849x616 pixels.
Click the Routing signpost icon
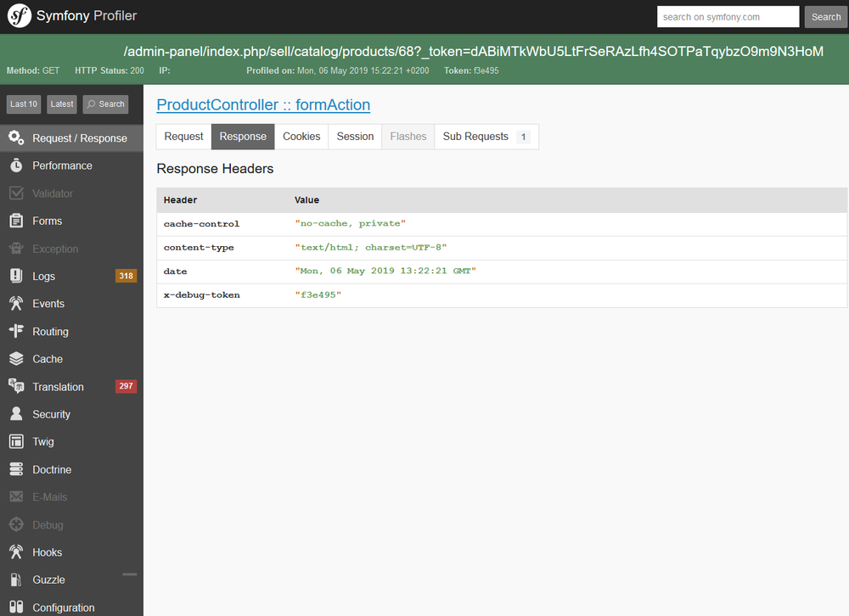click(16, 331)
